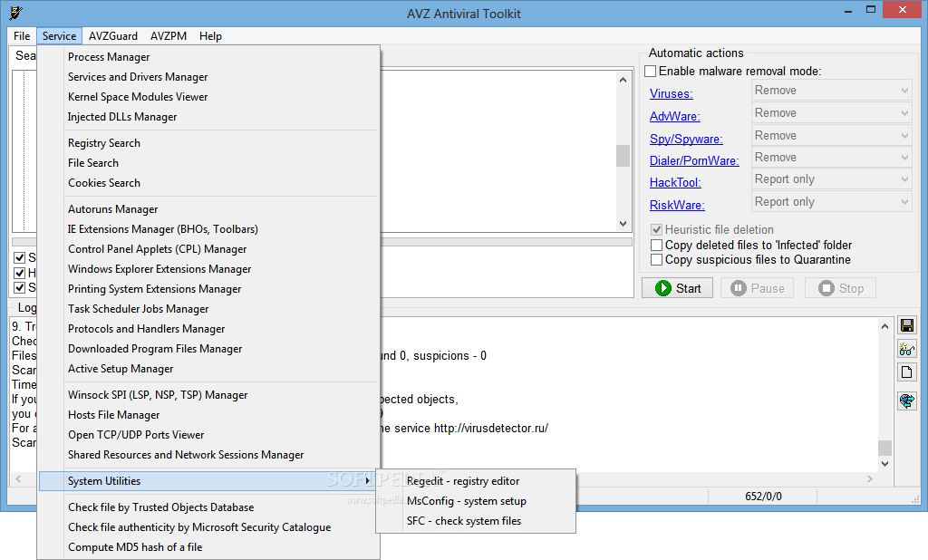This screenshot has width=928, height=560.
Task: Open the AVZGuard menu
Action: pos(113,36)
